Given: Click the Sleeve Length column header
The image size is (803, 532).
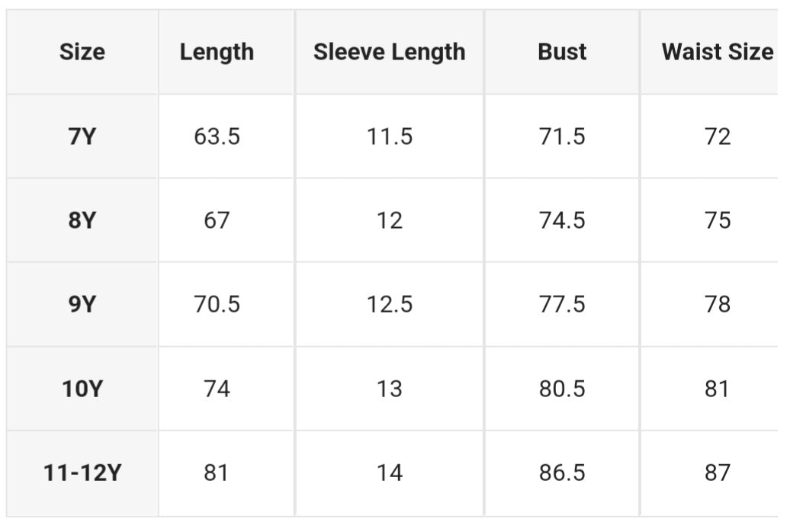Looking at the screenshot, I should pyautogui.click(x=389, y=52).
